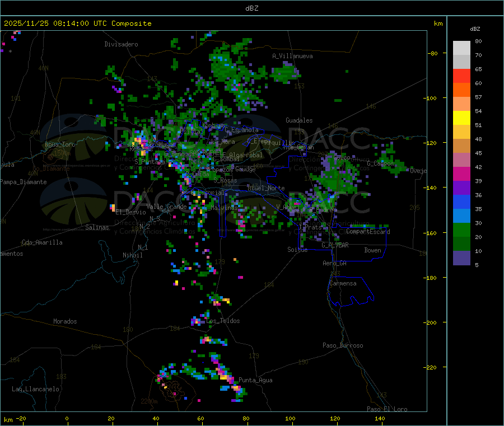
Task: Click the Pampa_Diamante map label
Action: [23, 182]
